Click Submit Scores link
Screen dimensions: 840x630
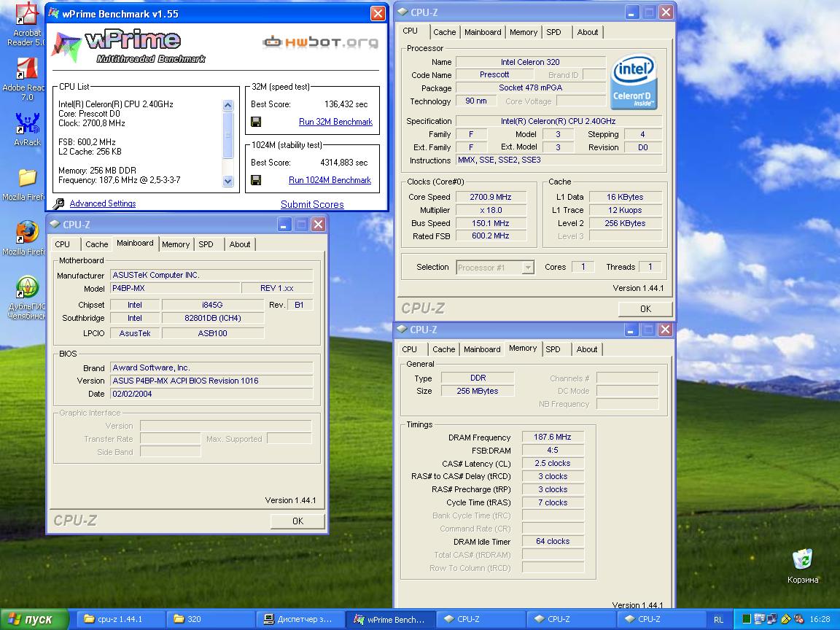[312, 204]
